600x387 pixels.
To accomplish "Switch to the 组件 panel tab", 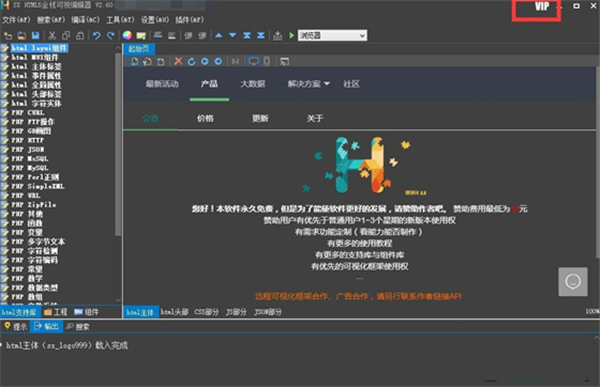I will coord(86,312).
